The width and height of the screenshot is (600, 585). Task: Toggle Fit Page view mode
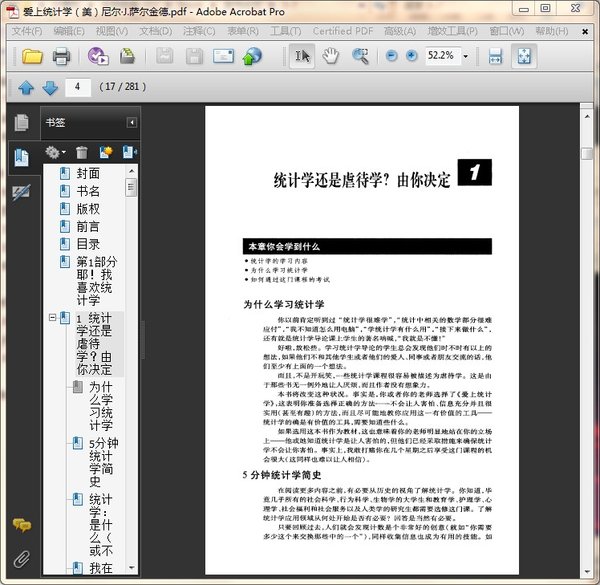point(522,56)
